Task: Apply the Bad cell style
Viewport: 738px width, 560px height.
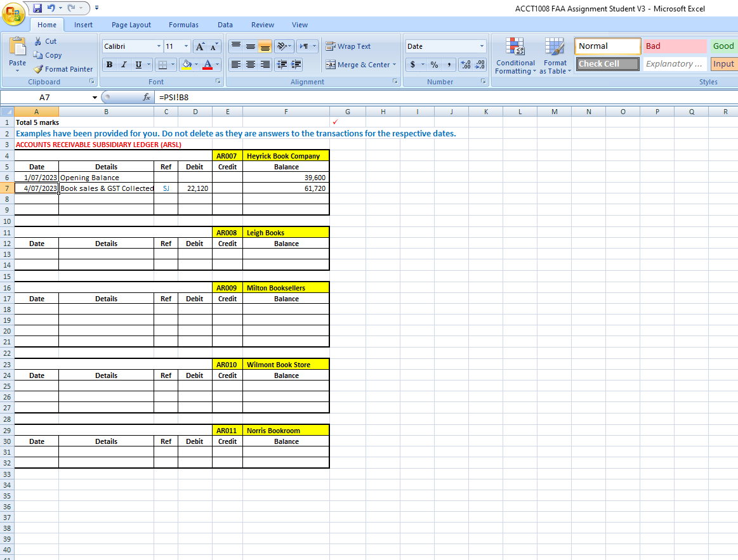Action: click(675, 46)
